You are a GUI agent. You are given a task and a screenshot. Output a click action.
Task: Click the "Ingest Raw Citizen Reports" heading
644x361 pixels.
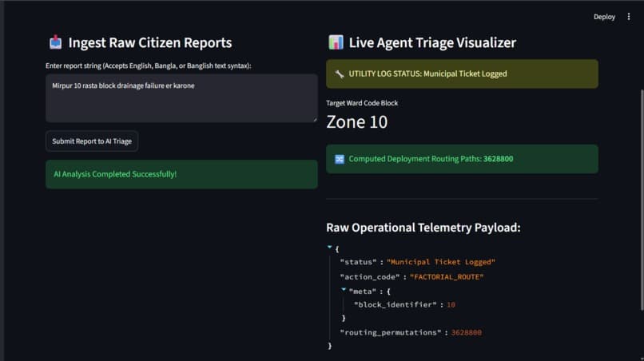tap(150, 42)
